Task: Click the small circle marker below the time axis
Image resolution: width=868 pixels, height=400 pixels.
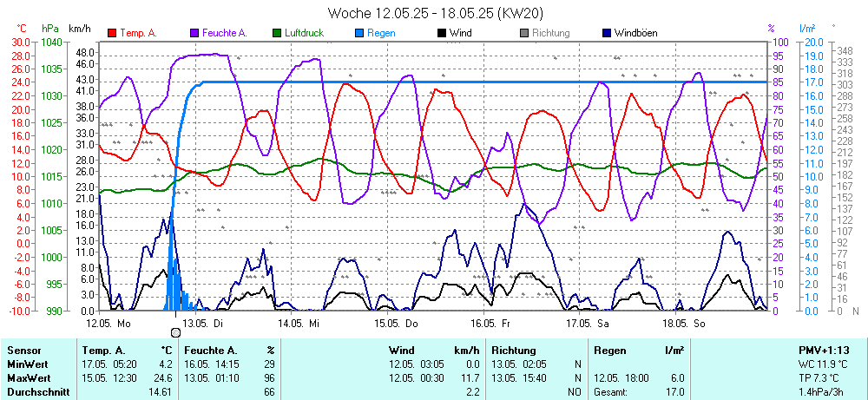Action: pos(176,332)
